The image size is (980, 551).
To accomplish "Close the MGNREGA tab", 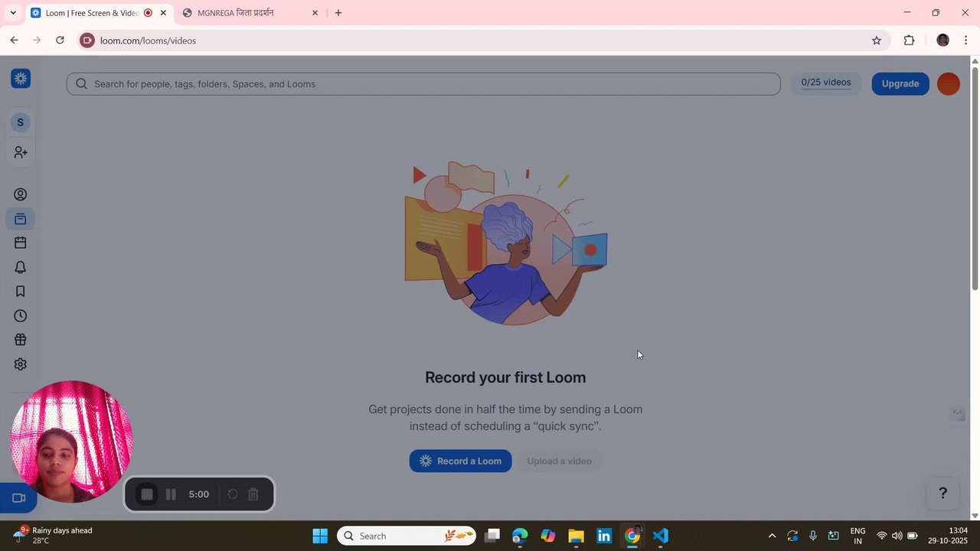I will (315, 13).
